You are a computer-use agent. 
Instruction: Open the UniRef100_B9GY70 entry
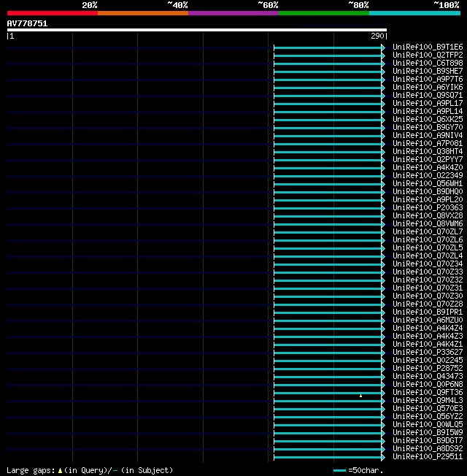[428, 127]
